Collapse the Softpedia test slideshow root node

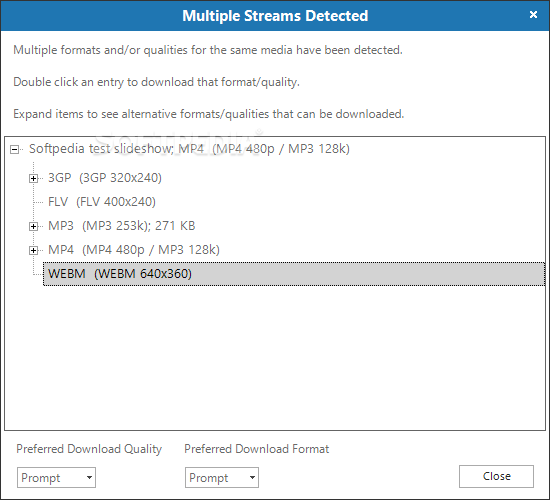pos(14,149)
